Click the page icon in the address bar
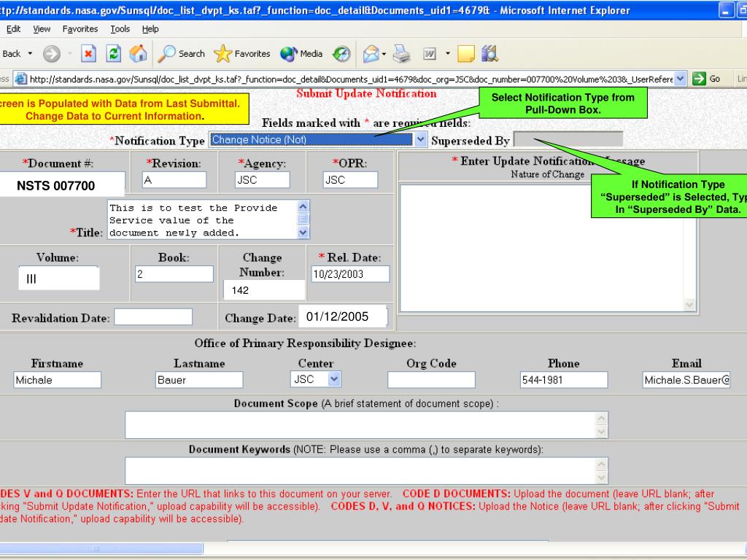Image resolution: width=747 pixels, height=560 pixels. click(x=20, y=79)
